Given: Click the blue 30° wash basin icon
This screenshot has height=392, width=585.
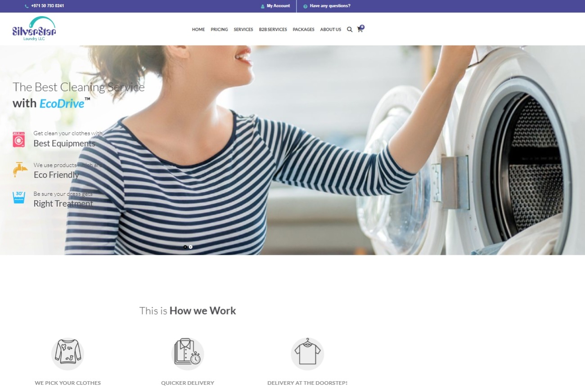Looking at the screenshot, I should point(19,198).
